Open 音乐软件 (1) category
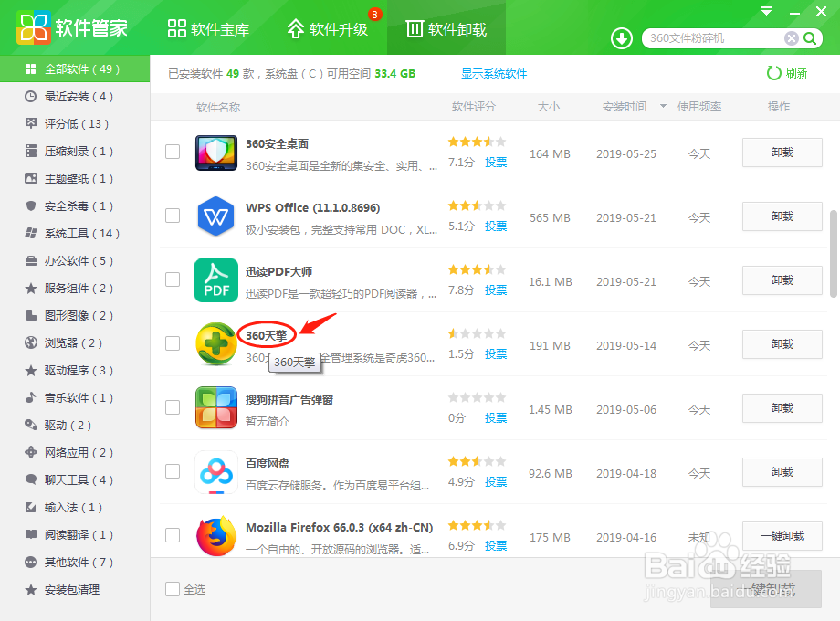Image resolution: width=840 pixels, height=621 pixels. [75, 397]
